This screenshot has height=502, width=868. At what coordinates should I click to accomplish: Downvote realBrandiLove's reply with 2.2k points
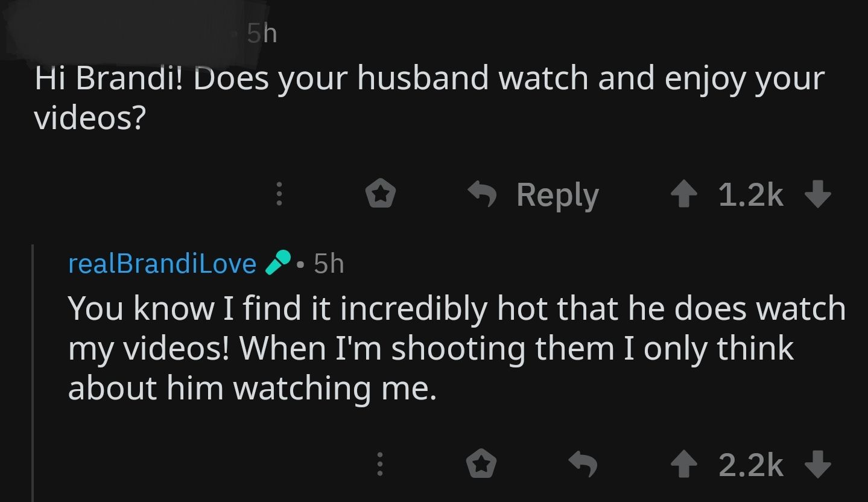(x=818, y=465)
